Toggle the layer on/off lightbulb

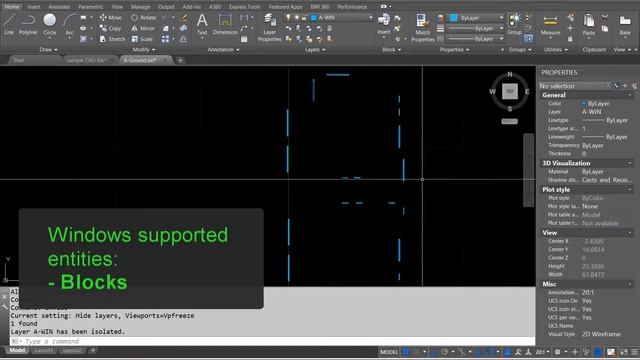click(288, 18)
